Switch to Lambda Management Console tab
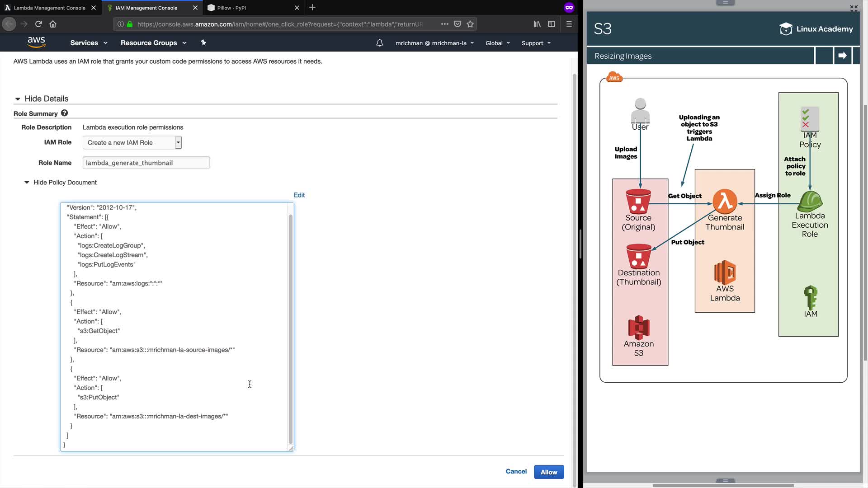This screenshot has width=868, height=488. point(49,8)
